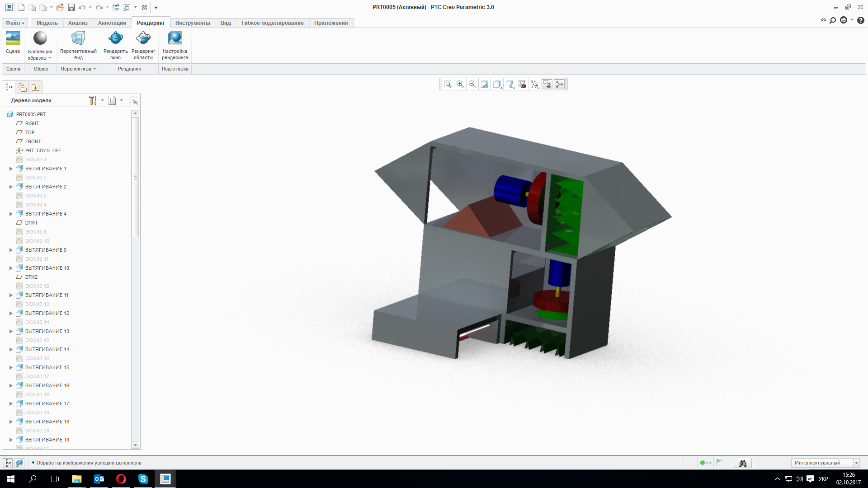This screenshot has height=488, width=868.
Task: Toggle browser display in status bar
Action: tap(19, 463)
